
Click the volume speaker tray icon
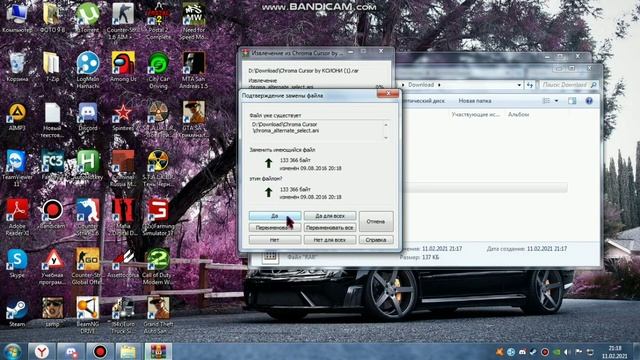[567, 352]
